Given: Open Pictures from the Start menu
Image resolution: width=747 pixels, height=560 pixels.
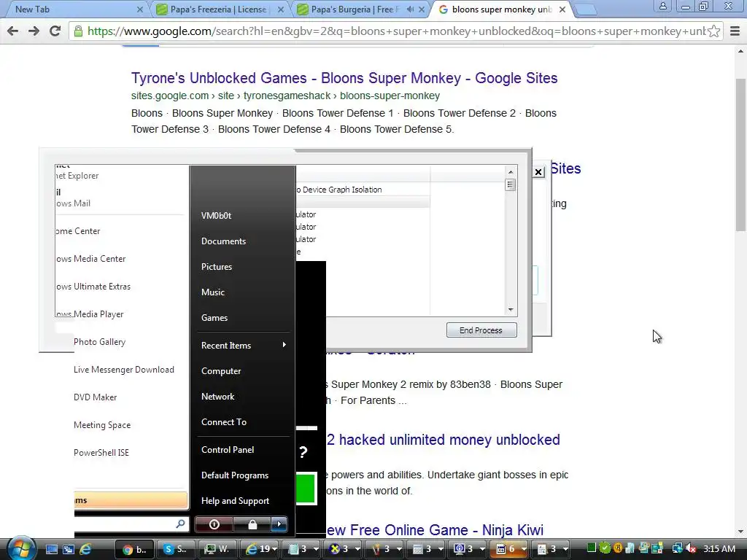Looking at the screenshot, I should point(216,267).
